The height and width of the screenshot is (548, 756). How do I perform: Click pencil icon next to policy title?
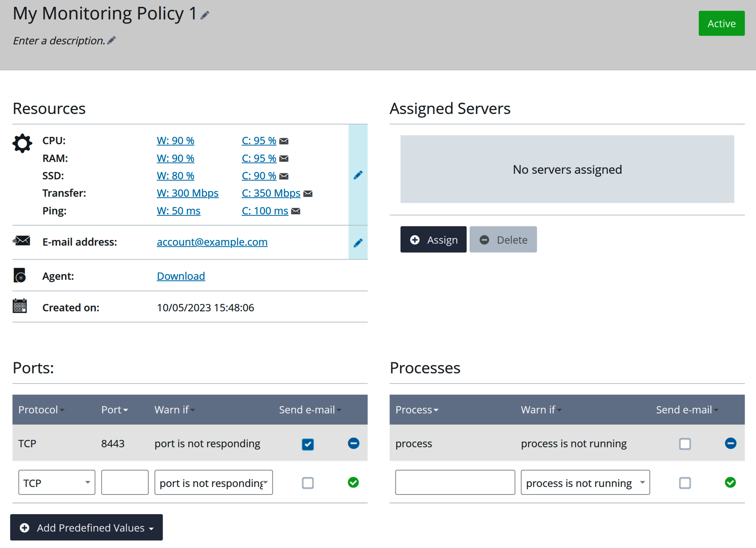pos(205,15)
